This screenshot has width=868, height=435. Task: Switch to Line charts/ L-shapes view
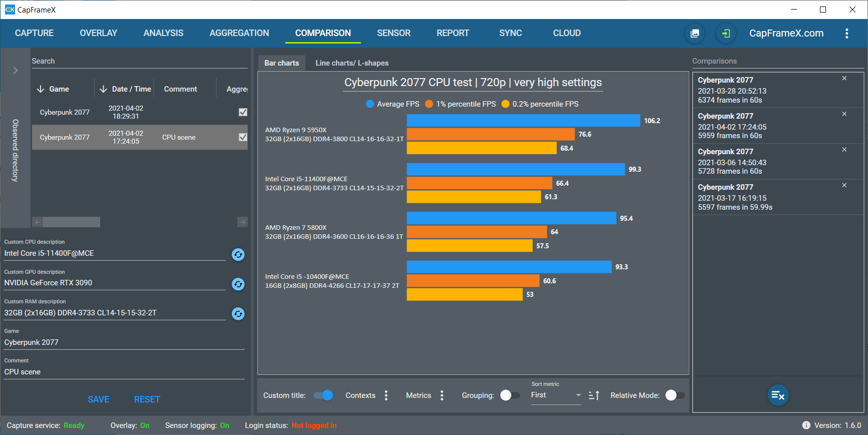coord(352,63)
